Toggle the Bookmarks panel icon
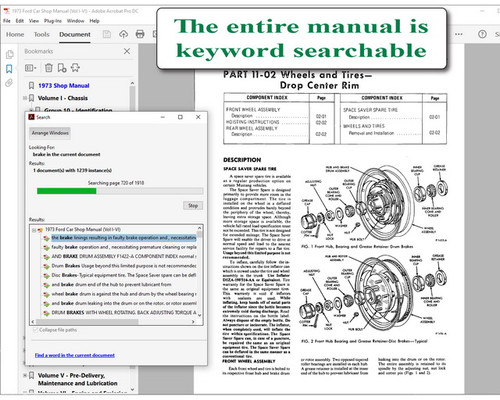 click(9, 69)
